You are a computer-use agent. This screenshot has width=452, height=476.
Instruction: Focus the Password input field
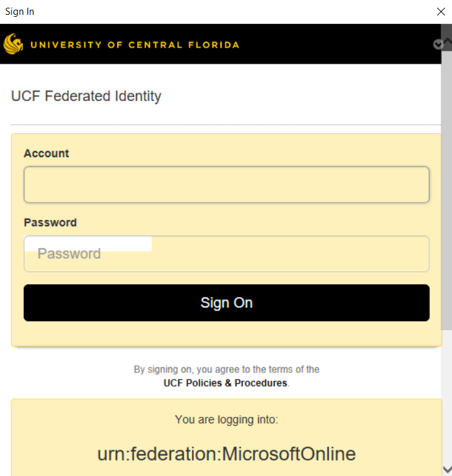(x=227, y=254)
